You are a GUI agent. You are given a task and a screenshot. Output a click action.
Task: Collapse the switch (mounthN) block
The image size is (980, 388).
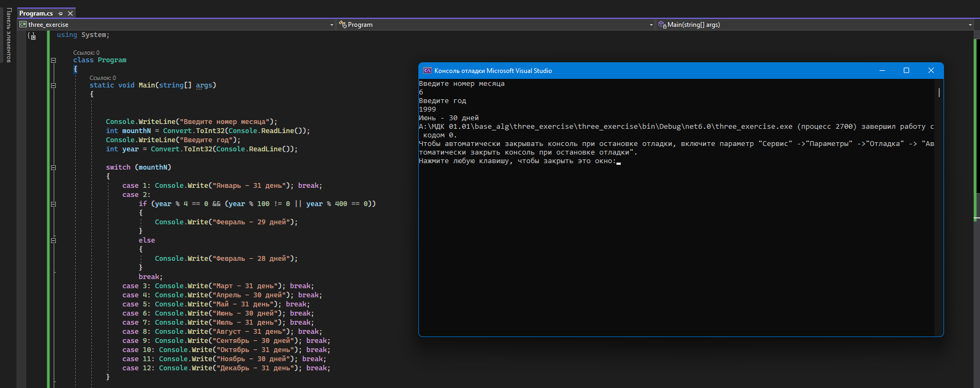[x=53, y=167]
